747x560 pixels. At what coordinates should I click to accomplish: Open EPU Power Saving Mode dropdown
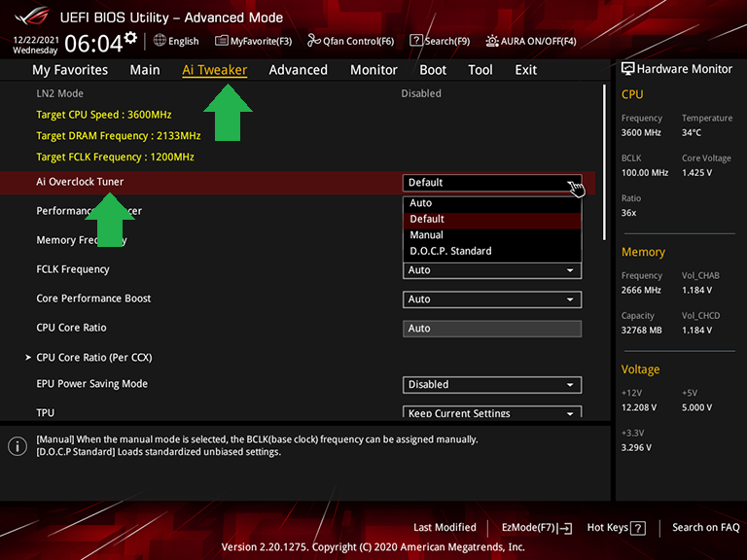tap(492, 385)
